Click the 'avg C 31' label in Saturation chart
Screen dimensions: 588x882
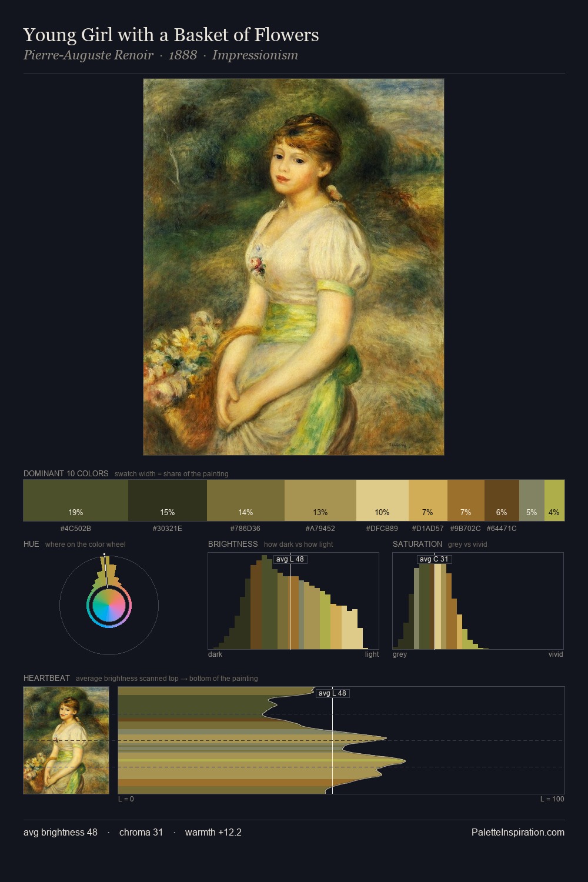(x=434, y=559)
